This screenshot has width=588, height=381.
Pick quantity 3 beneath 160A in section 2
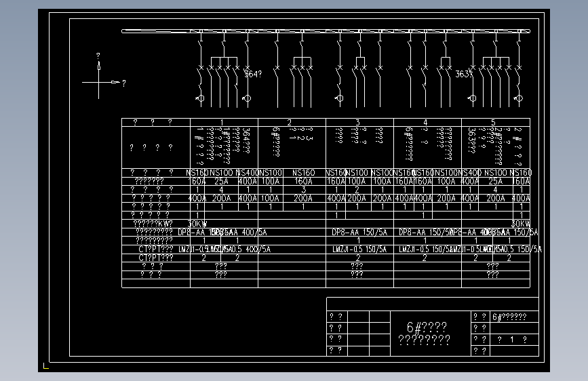click(x=303, y=190)
